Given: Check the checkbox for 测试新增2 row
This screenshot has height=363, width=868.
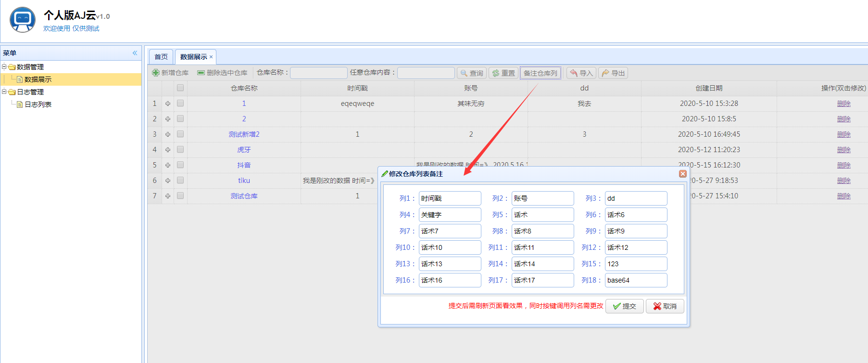Looking at the screenshot, I should (180, 134).
